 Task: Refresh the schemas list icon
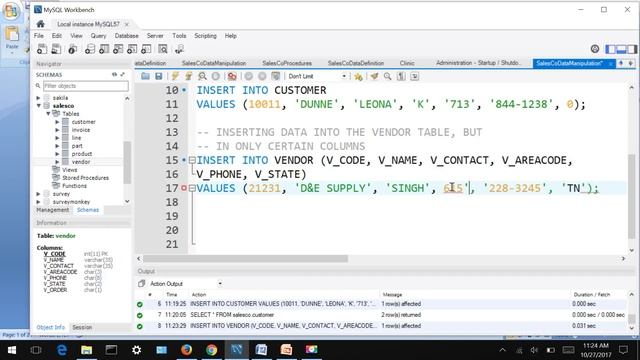(x=114, y=74)
